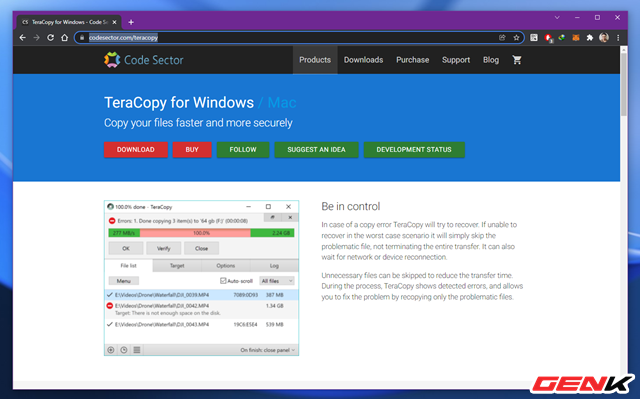The image size is (640, 399).
Task: Open the shopping cart icon in site nav
Action: point(517,60)
